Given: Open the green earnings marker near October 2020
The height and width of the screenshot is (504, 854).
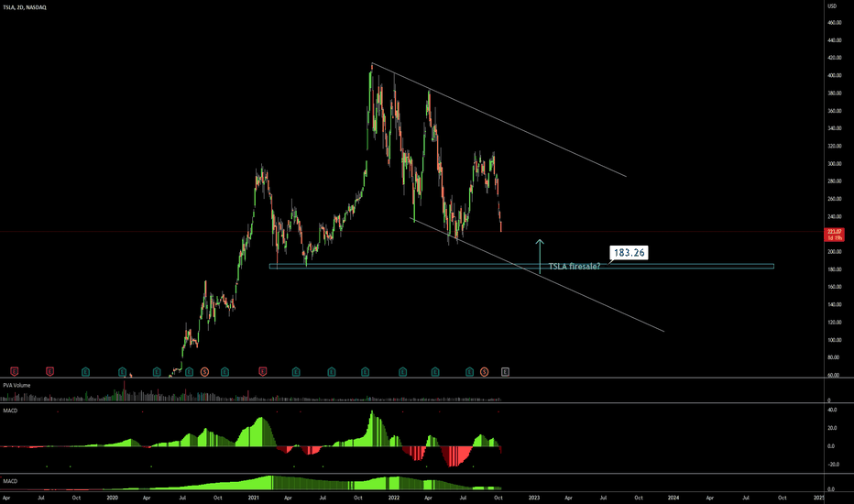Looking at the screenshot, I should pyautogui.click(x=224, y=372).
